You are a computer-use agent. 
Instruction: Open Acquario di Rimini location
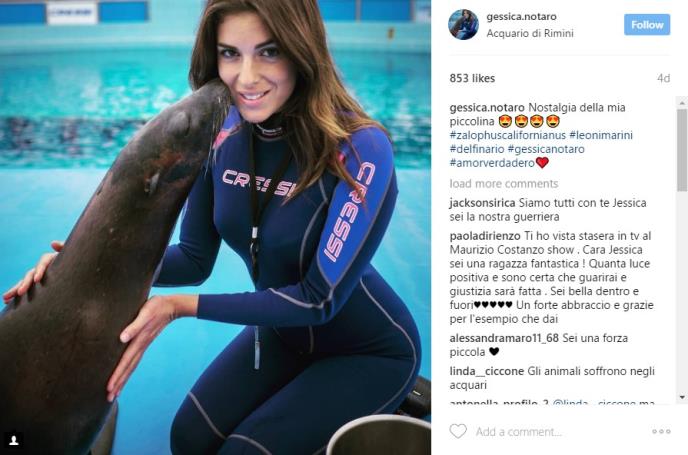click(x=530, y=33)
